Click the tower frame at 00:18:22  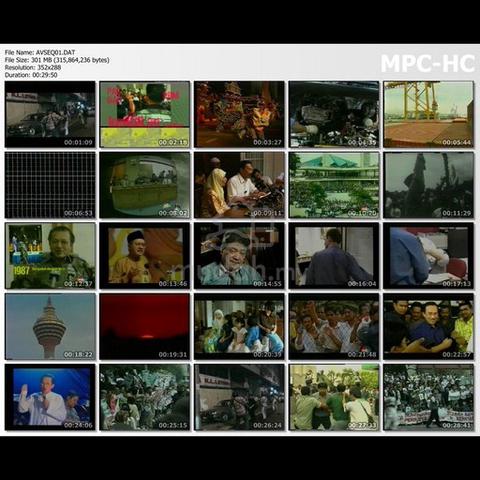pyautogui.click(x=50, y=326)
